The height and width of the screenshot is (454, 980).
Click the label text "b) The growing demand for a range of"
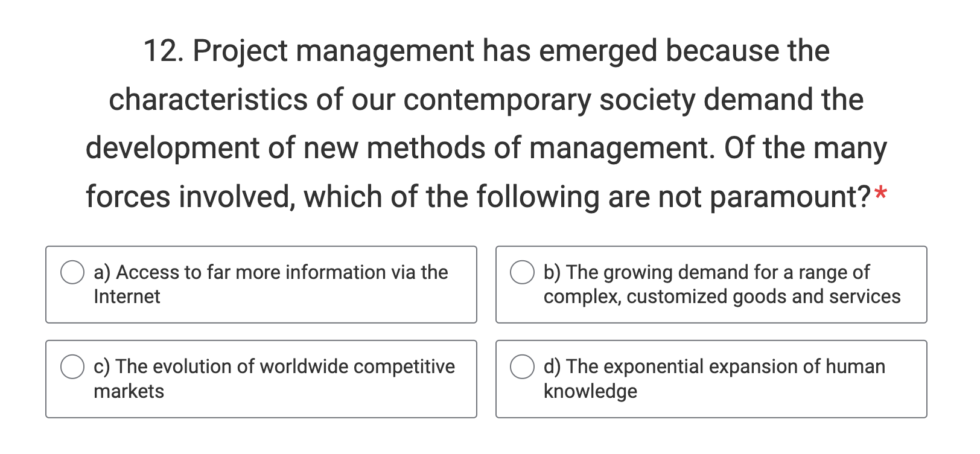[707, 272]
